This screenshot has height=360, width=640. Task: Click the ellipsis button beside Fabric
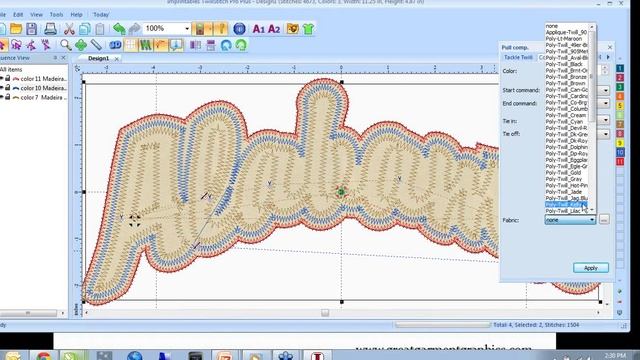604,220
